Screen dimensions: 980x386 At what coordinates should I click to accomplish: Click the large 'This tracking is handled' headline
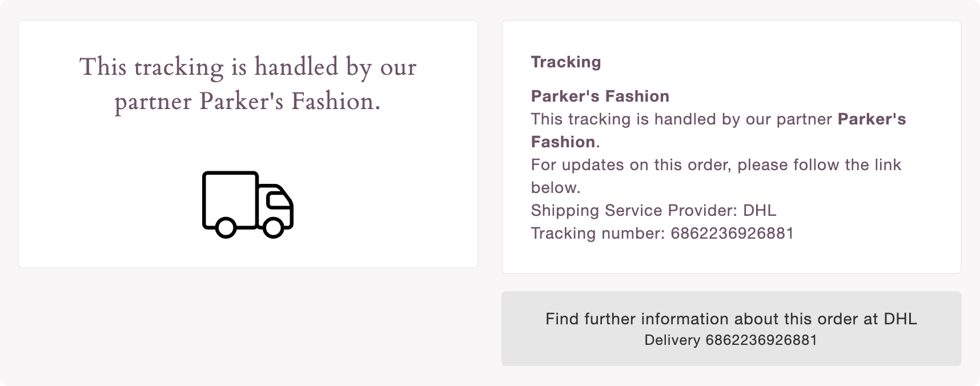tap(248, 67)
